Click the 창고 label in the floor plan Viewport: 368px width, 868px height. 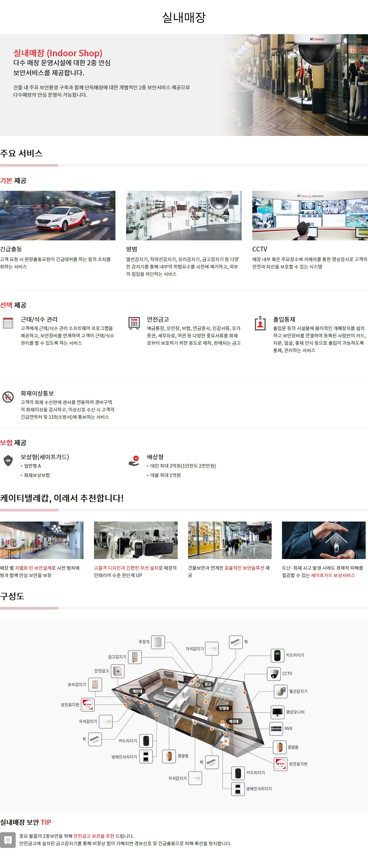(208, 684)
